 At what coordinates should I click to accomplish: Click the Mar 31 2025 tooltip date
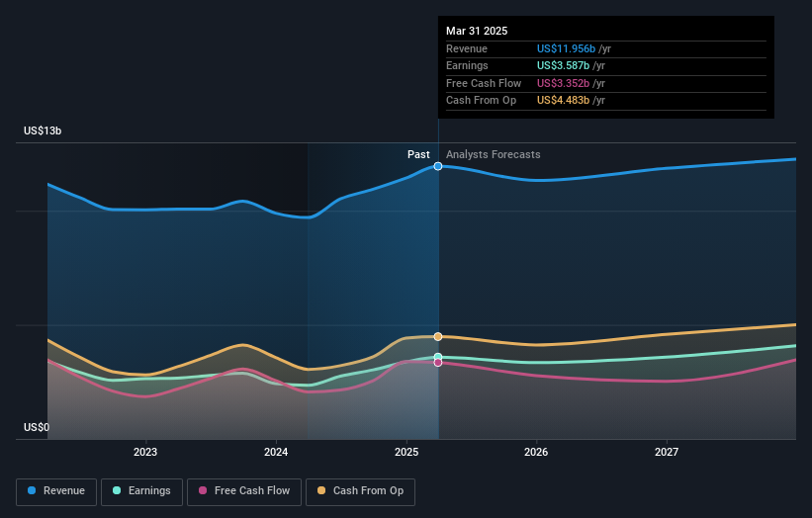[x=477, y=31]
